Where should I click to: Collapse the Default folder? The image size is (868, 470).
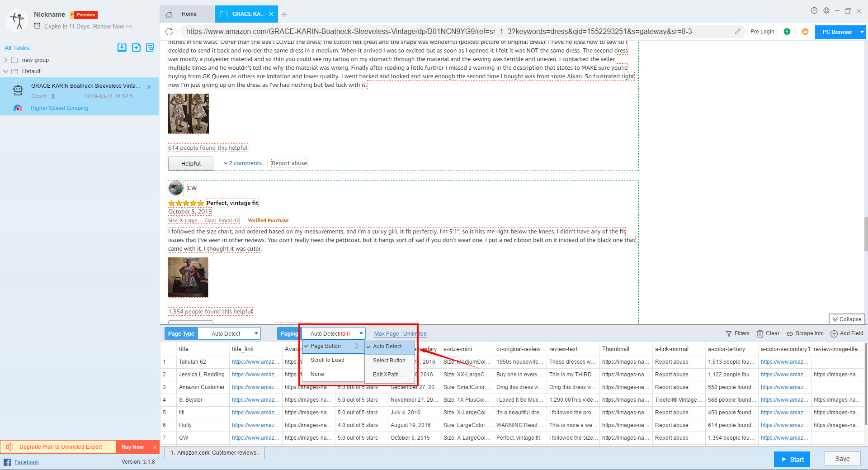click(x=5, y=71)
